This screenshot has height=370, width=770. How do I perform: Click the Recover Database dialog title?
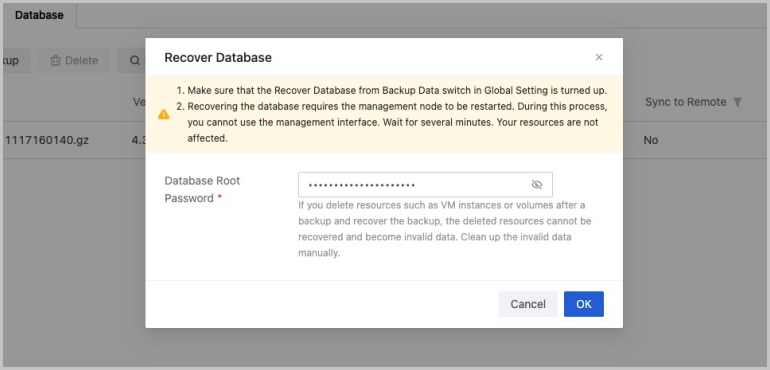pos(218,57)
